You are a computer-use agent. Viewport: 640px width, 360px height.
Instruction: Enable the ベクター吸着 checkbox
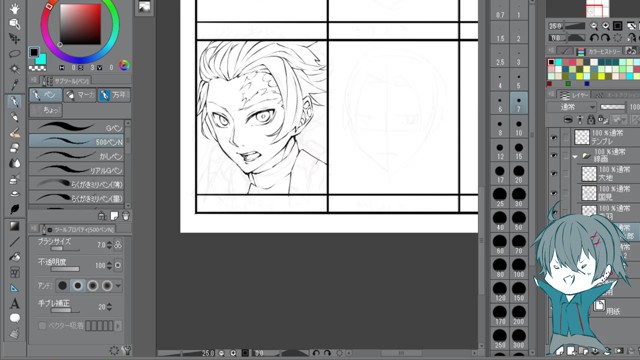[42, 326]
